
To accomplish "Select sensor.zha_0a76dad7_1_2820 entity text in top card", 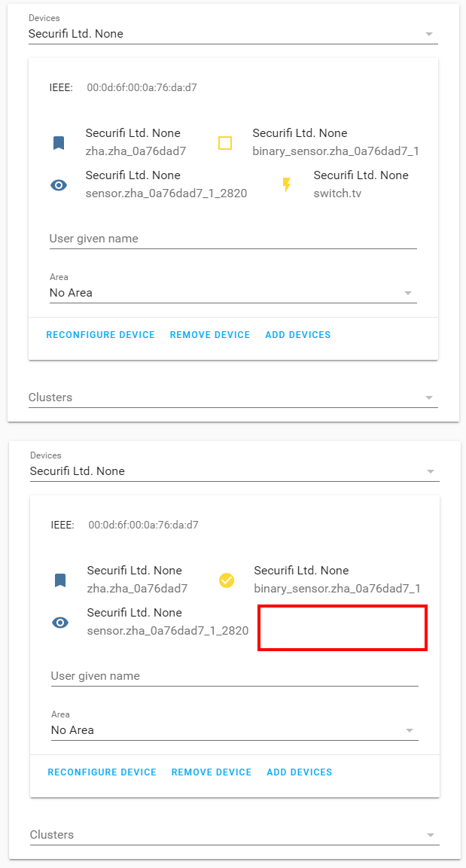I will click(x=166, y=193).
